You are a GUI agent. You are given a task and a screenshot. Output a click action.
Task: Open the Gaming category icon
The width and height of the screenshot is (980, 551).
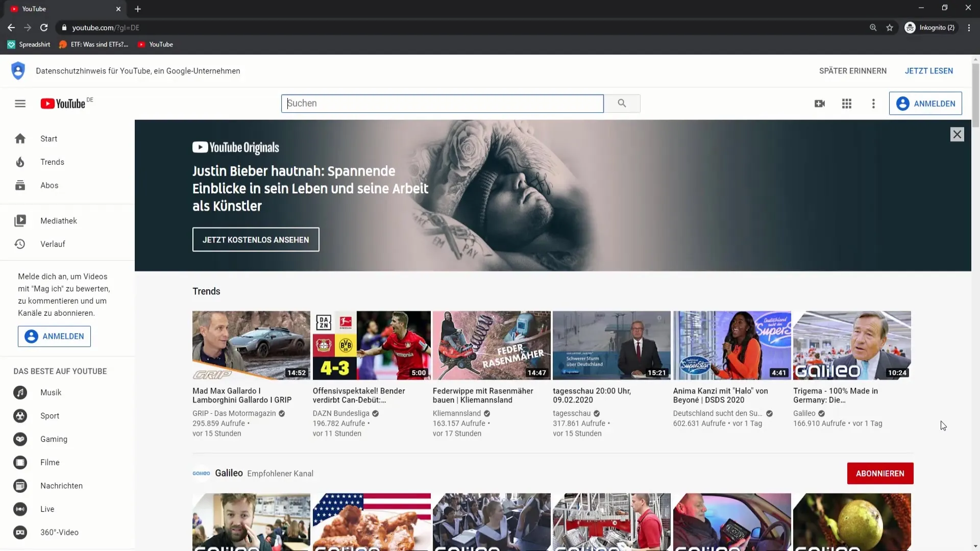click(x=20, y=439)
